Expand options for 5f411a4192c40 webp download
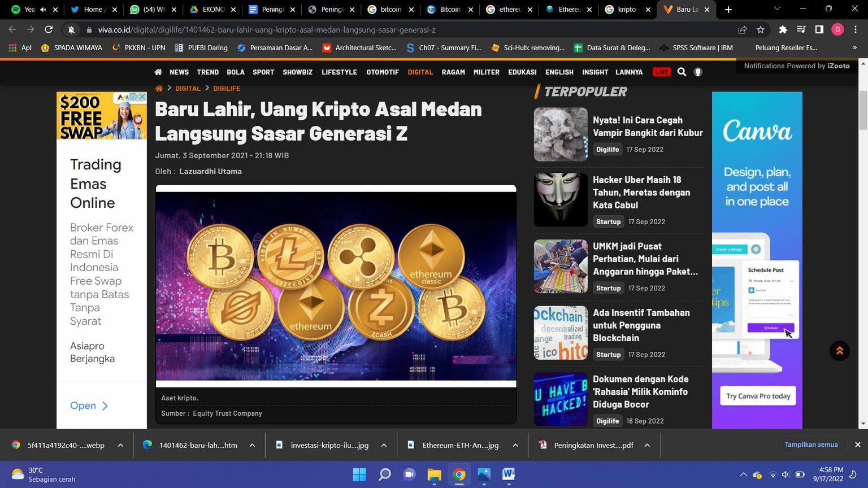Viewport: 868px width, 488px height. [x=120, y=445]
